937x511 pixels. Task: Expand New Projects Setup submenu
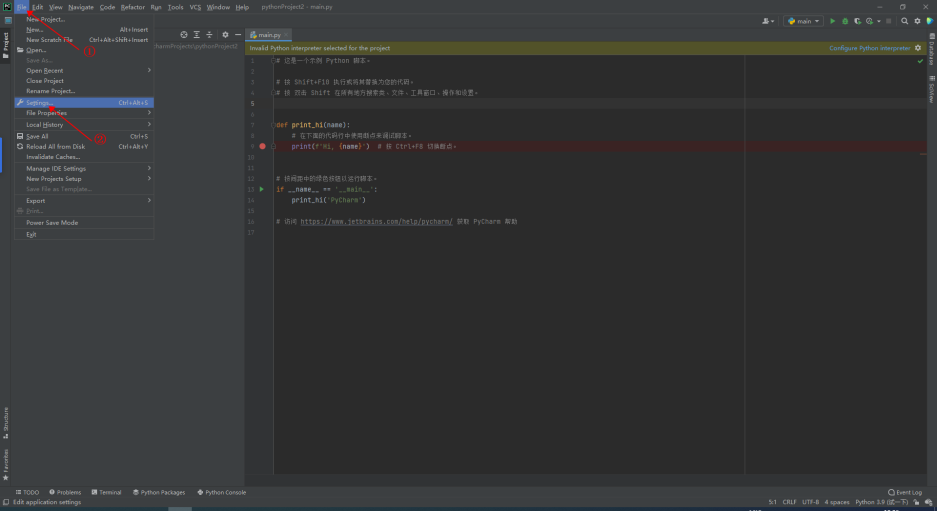click(x=84, y=179)
